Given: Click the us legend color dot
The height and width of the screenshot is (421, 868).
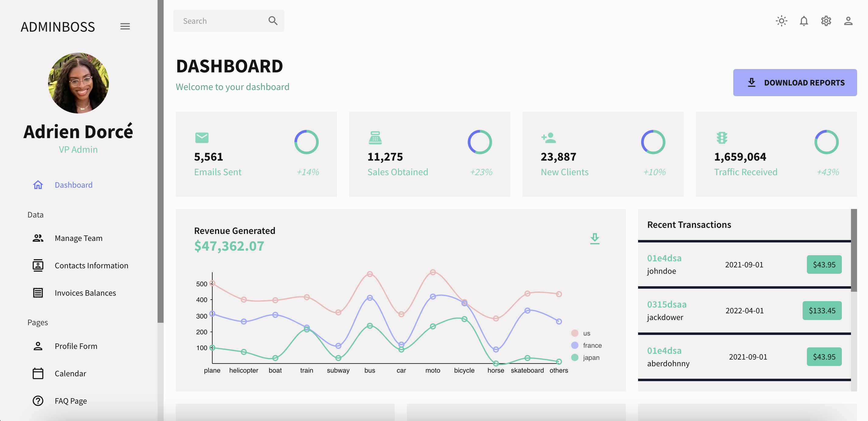Looking at the screenshot, I should [x=575, y=333].
